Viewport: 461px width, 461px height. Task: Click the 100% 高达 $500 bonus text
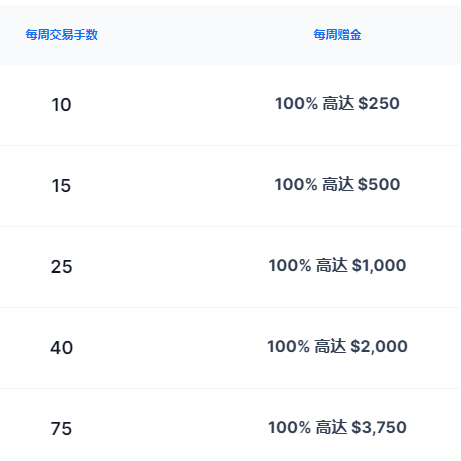(337, 184)
